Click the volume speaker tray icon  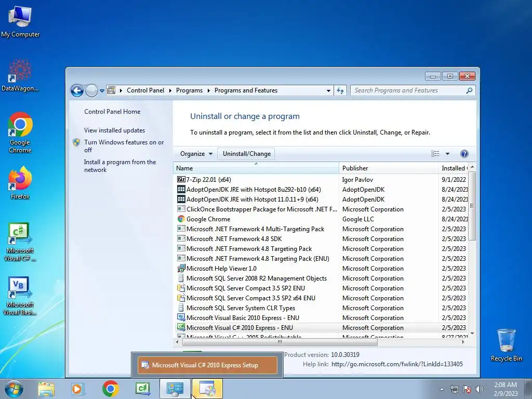pyautogui.click(x=480, y=390)
